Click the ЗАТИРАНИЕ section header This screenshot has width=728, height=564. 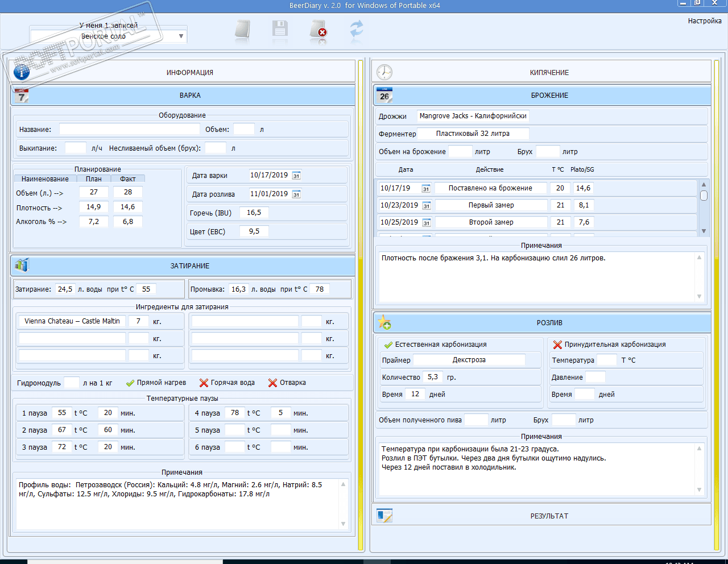[x=189, y=266]
